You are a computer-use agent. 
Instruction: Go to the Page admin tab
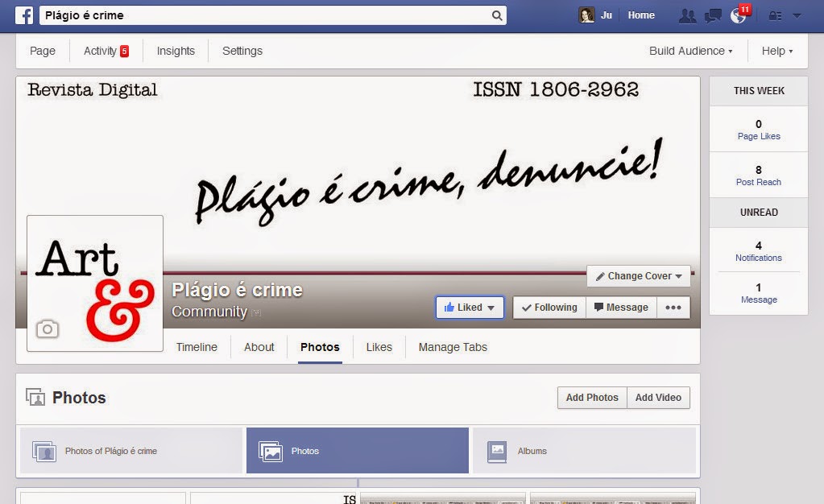coord(43,51)
